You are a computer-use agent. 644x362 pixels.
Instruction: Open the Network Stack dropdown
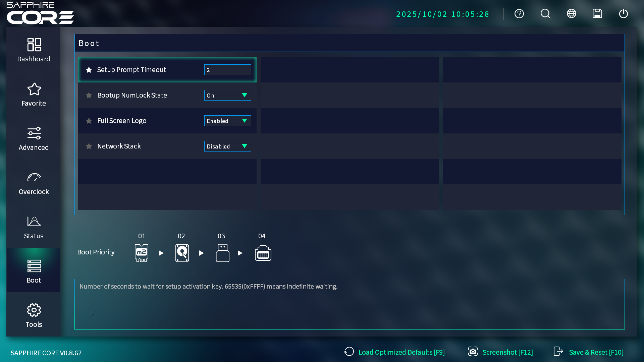[x=227, y=146]
